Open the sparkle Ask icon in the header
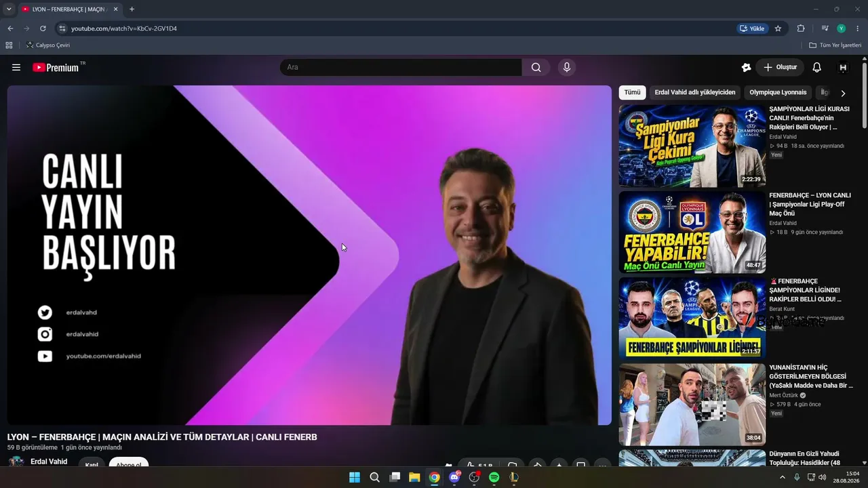 746,67
